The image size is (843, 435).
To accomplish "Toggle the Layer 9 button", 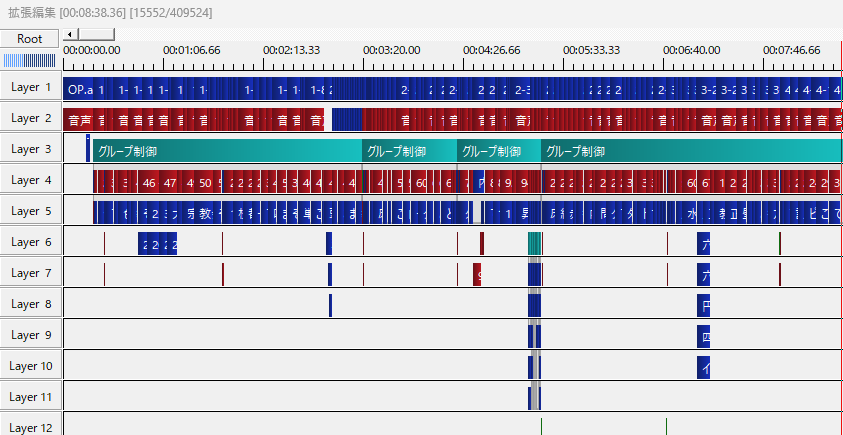I will click(x=31, y=336).
